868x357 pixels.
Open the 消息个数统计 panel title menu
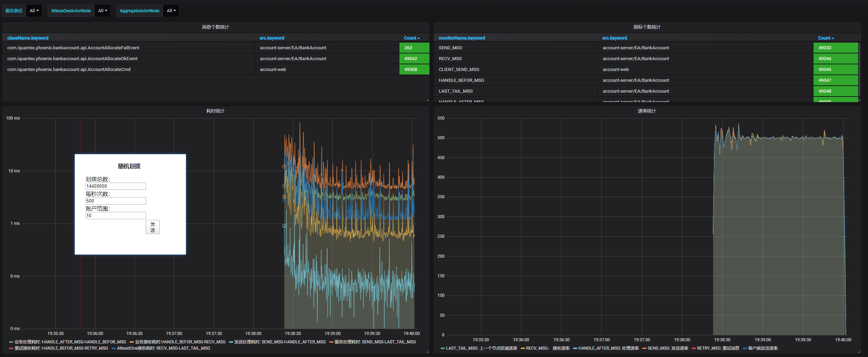[215, 27]
